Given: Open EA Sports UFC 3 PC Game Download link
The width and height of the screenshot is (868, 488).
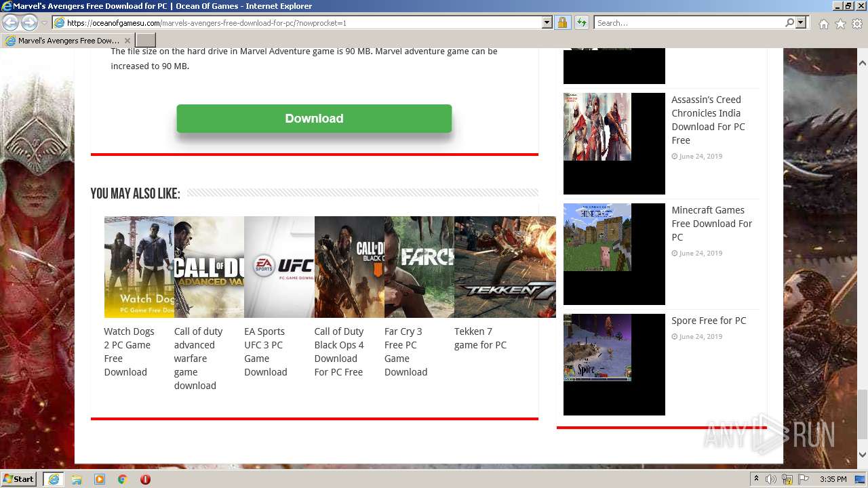Looking at the screenshot, I should click(x=265, y=352).
